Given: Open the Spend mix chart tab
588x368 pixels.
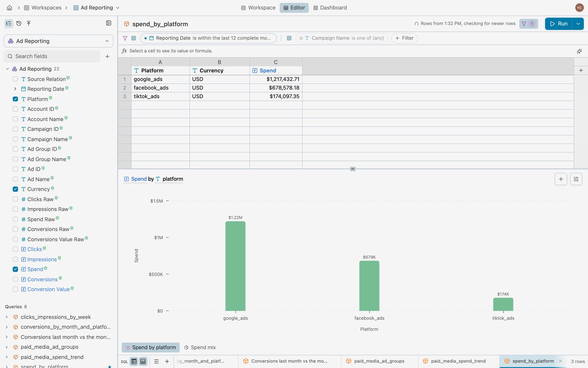Looking at the screenshot, I should pos(200,347).
